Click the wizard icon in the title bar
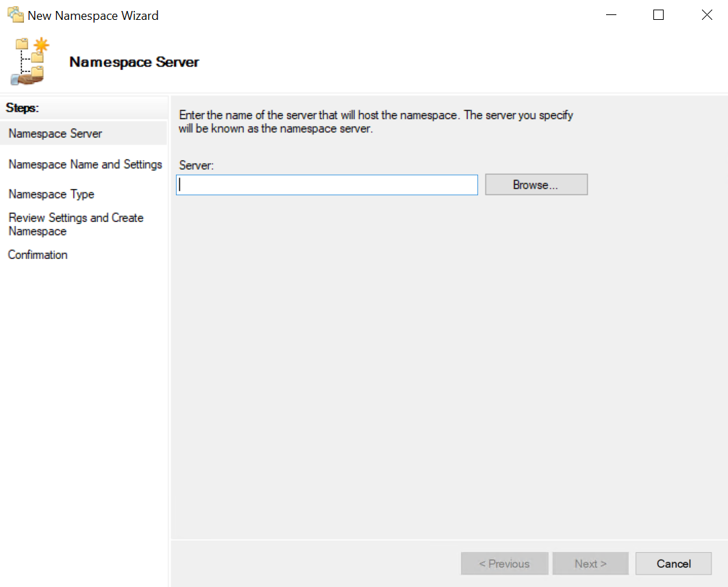 (15, 15)
